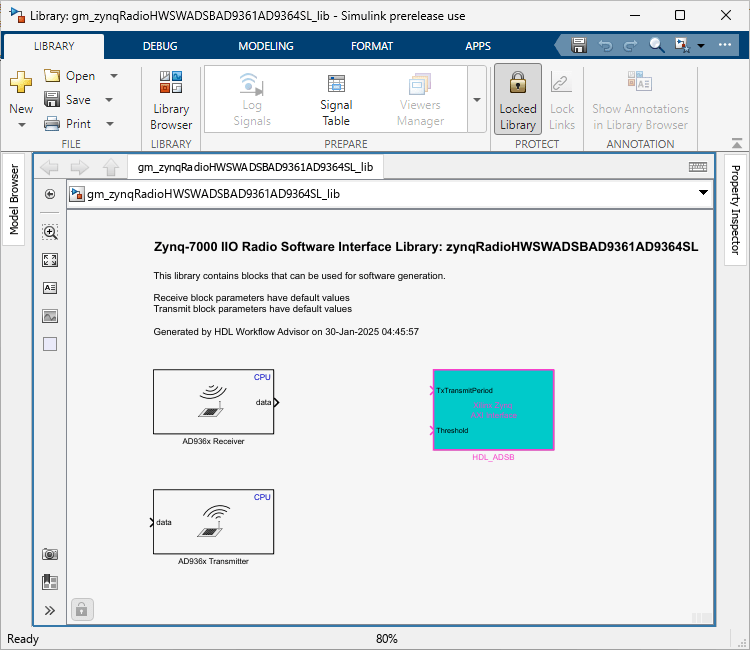750x650 pixels.
Task: Click the unlock library padlock badge
Action: pos(82,610)
